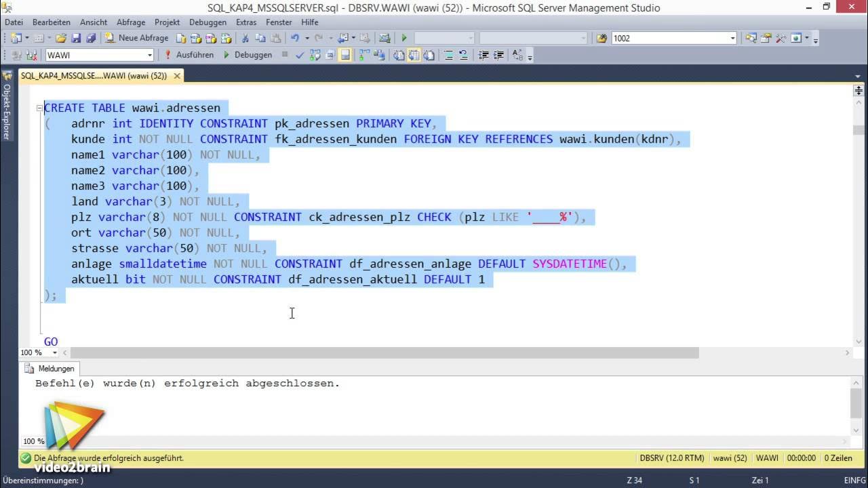This screenshot has width=868, height=488.
Task: Click the Cut scissors icon
Action: click(x=245, y=38)
